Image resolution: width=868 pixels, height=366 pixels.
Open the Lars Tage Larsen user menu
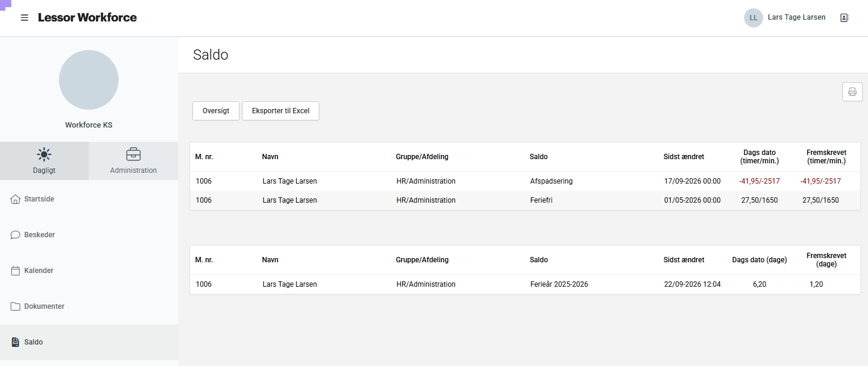click(797, 17)
